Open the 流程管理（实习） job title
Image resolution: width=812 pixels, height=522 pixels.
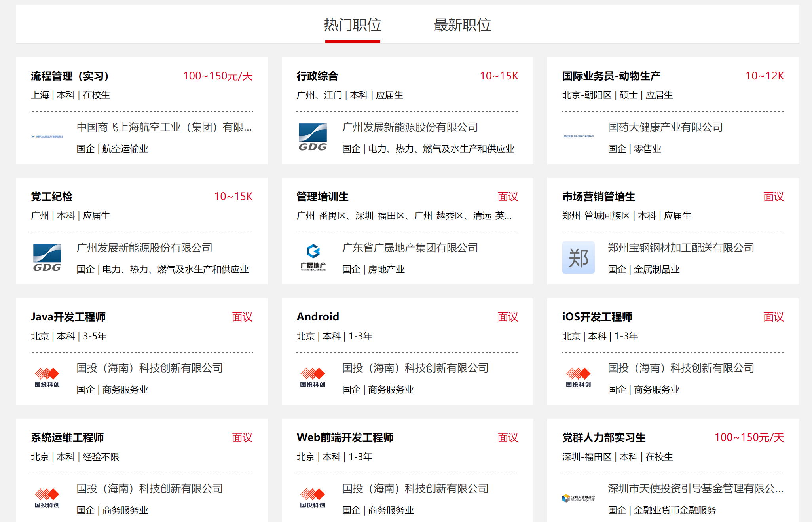(70, 76)
